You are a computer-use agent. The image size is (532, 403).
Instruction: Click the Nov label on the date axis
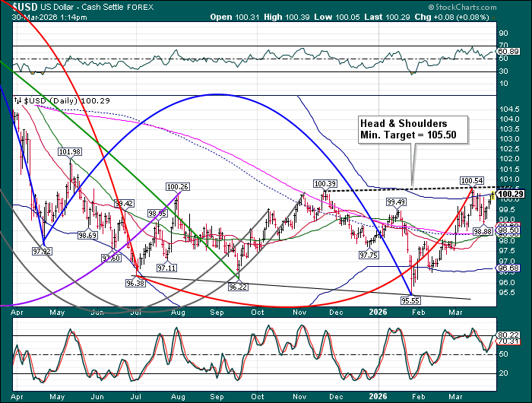[x=299, y=311]
